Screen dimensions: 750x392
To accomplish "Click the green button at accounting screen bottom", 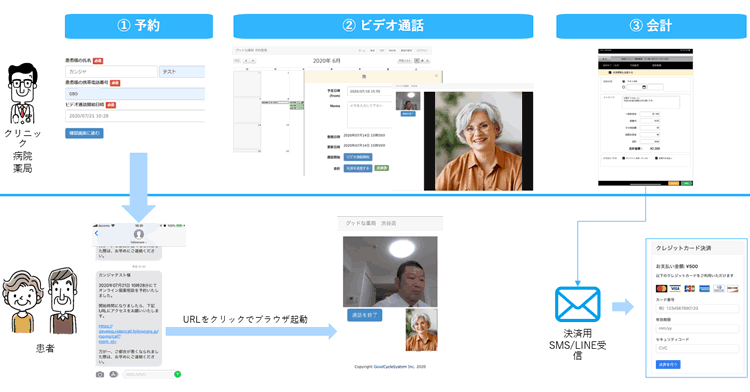I will point(686,183).
